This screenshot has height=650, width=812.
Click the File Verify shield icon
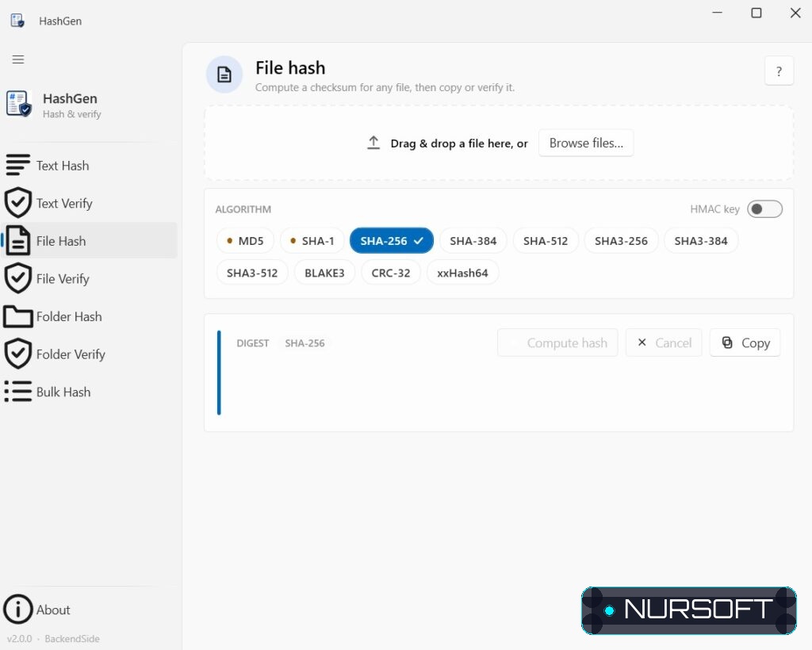[18, 278]
